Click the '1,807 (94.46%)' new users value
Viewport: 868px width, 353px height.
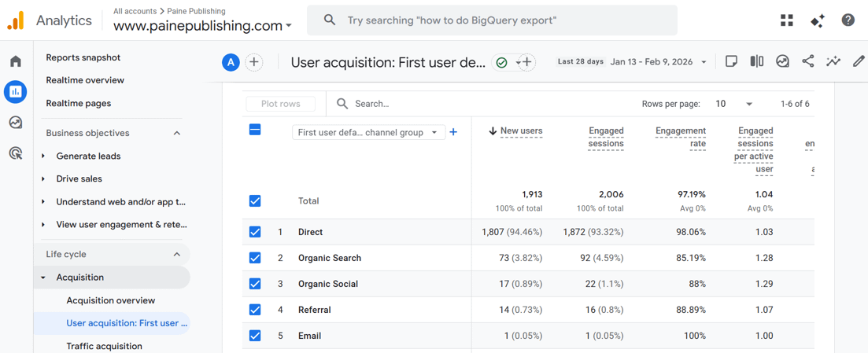click(x=512, y=232)
